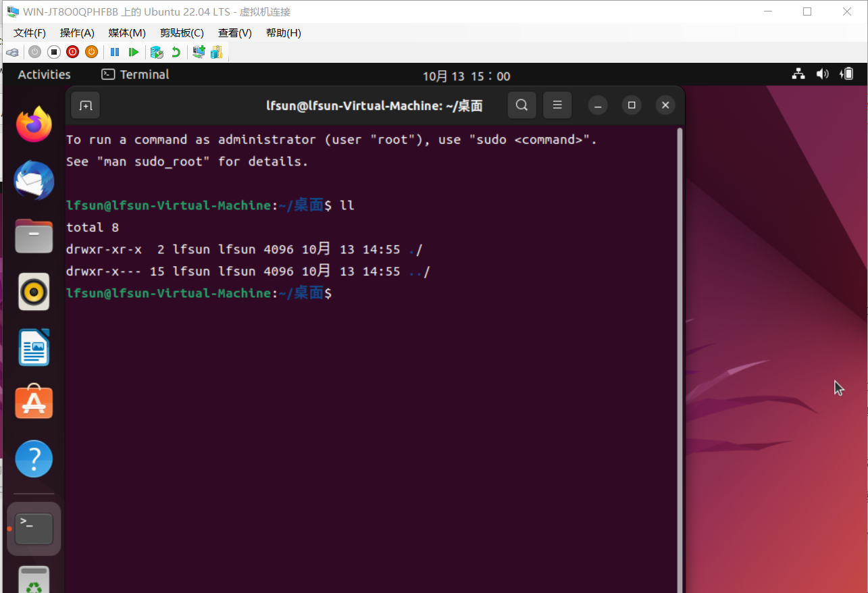Open the Trash icon in the dock
This screenshot has width=868, height=593.
(34, 579)
